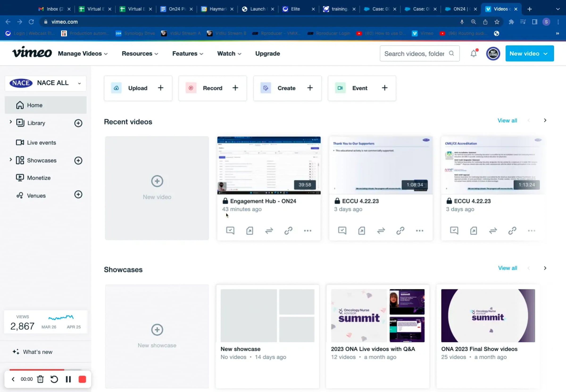The height and width of the screenshot is (392, 566).
Task: Click the account avatar icon
Action: click(493, 54)
